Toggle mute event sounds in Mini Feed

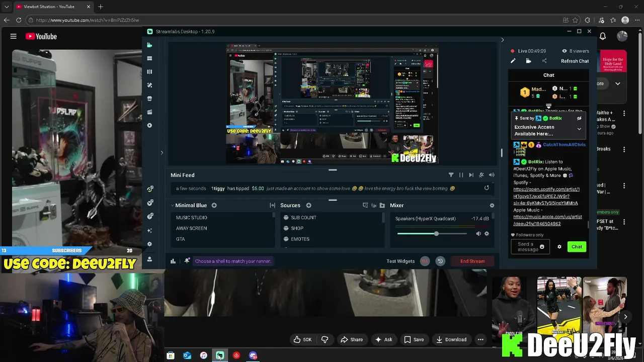click(x=481, y=175)
